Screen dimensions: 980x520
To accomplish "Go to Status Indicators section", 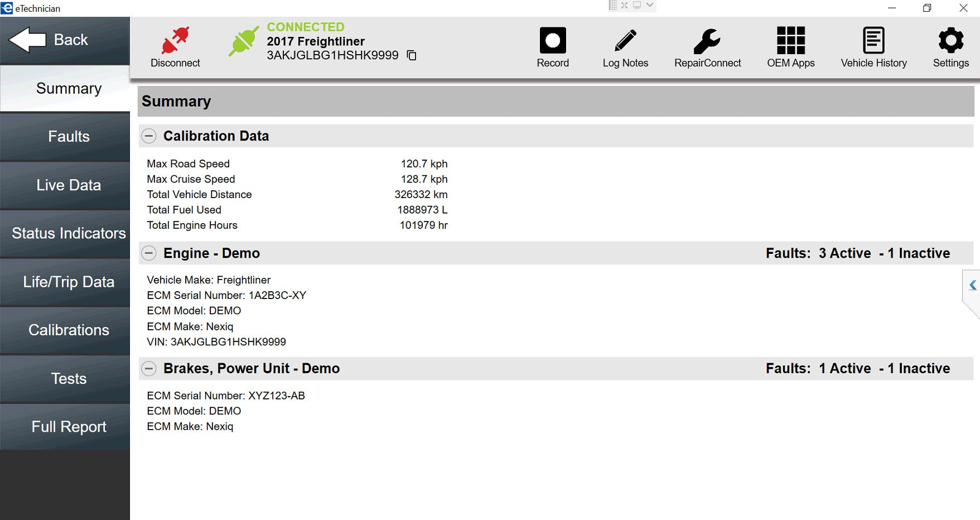I will click(69, 233).
